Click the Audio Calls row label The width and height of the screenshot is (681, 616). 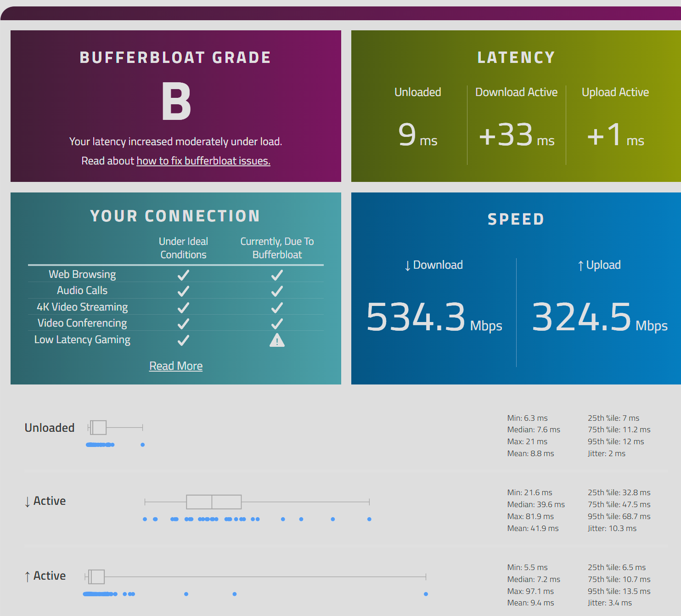(x=82, y=290)
